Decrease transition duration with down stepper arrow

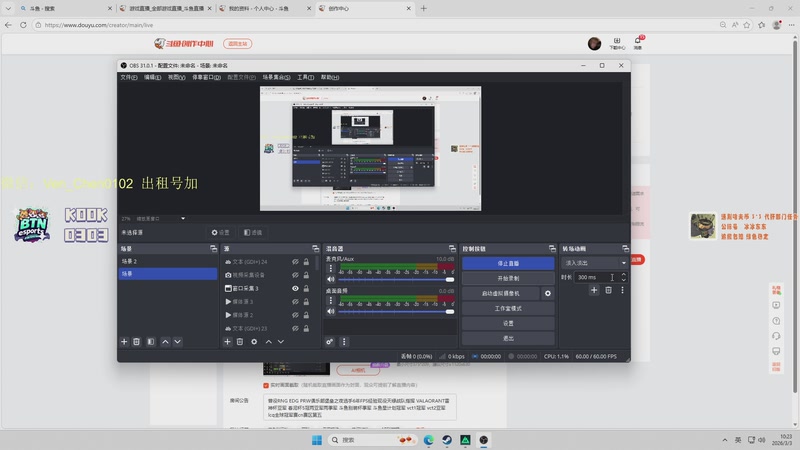point(623,280)
